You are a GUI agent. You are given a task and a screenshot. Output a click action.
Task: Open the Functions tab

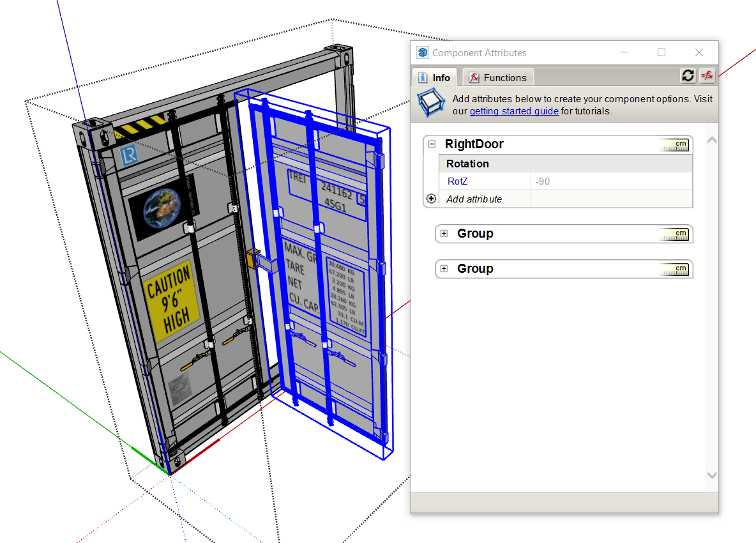(498, 77)
